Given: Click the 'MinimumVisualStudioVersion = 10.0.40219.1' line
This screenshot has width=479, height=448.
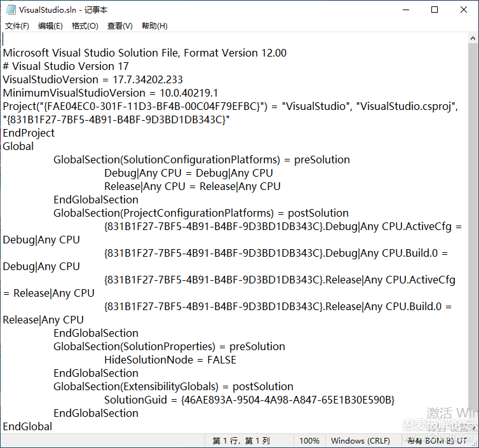Looking at the screenshot, I should (111, 93).
